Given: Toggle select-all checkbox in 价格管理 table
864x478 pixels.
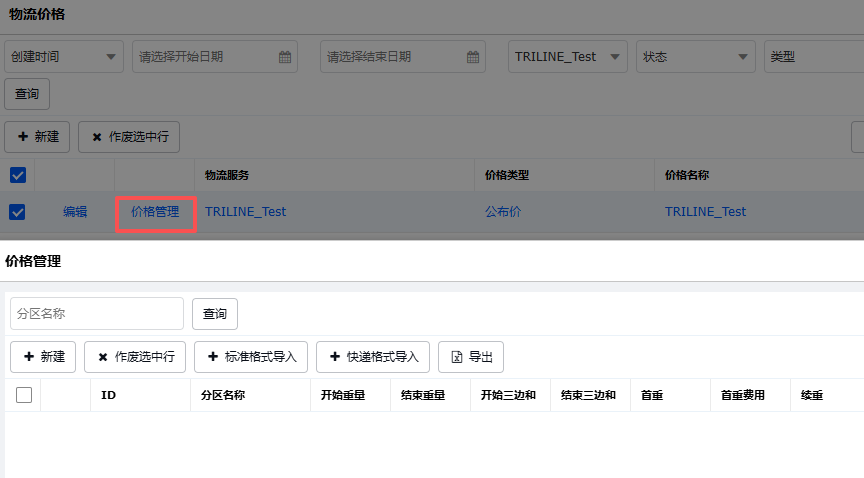Looking at the screenshot, I should coord(24,395).
